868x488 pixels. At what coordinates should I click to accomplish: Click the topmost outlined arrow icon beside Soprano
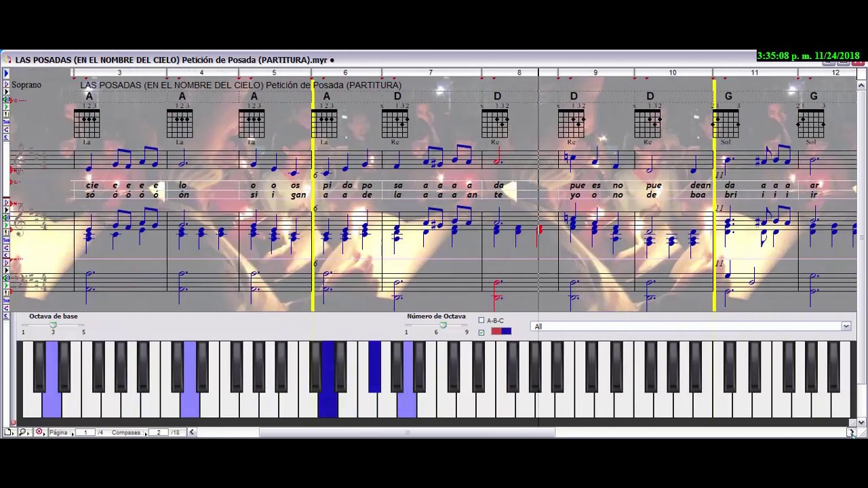coord(6,84)
